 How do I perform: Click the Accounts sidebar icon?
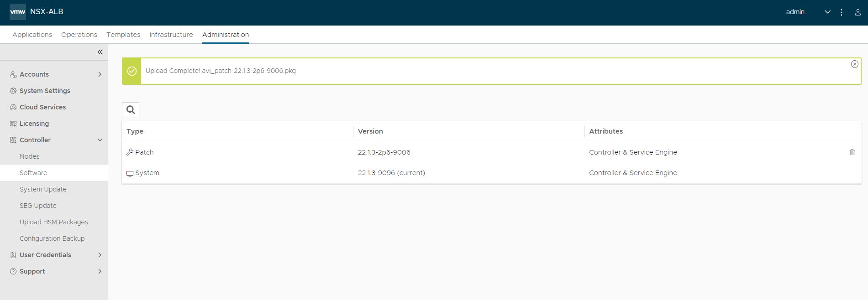[13, 74]
